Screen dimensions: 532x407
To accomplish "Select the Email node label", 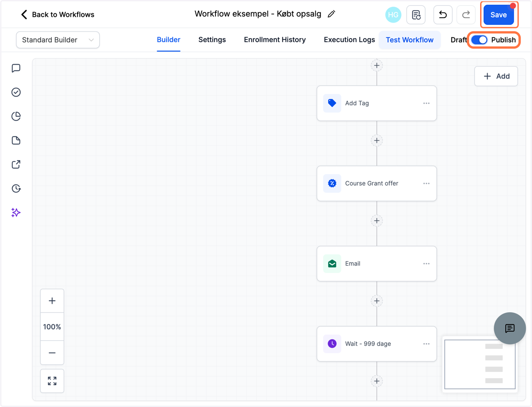I will click(352, 264).
